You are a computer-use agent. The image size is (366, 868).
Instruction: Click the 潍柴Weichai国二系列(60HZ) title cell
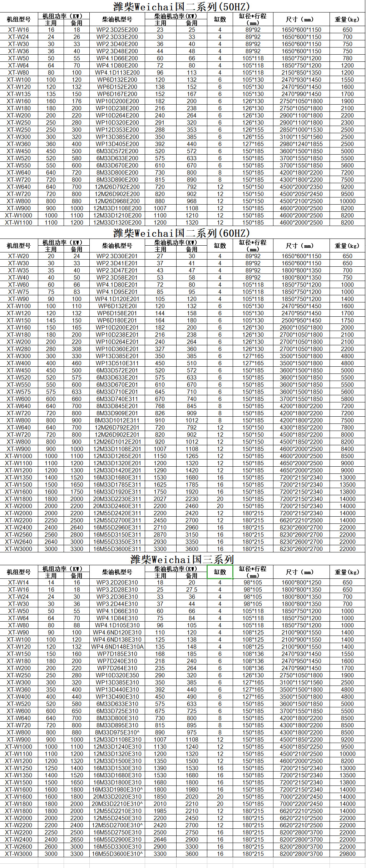click(182, 233)
